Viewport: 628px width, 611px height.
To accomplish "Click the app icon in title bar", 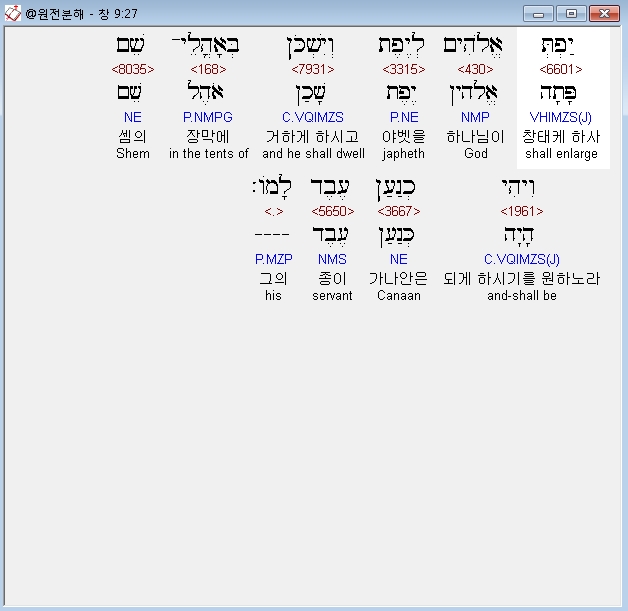I will 12,14.
